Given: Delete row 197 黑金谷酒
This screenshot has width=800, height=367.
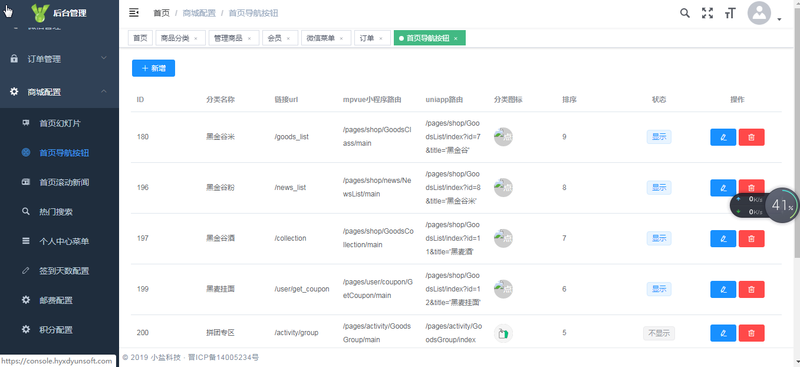Looking at the screenshot, I should tap(752, 238).
